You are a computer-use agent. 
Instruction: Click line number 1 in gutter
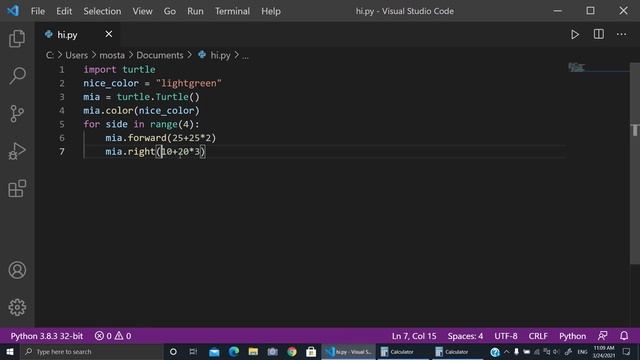pyautogui.click(x=62, y=69)
